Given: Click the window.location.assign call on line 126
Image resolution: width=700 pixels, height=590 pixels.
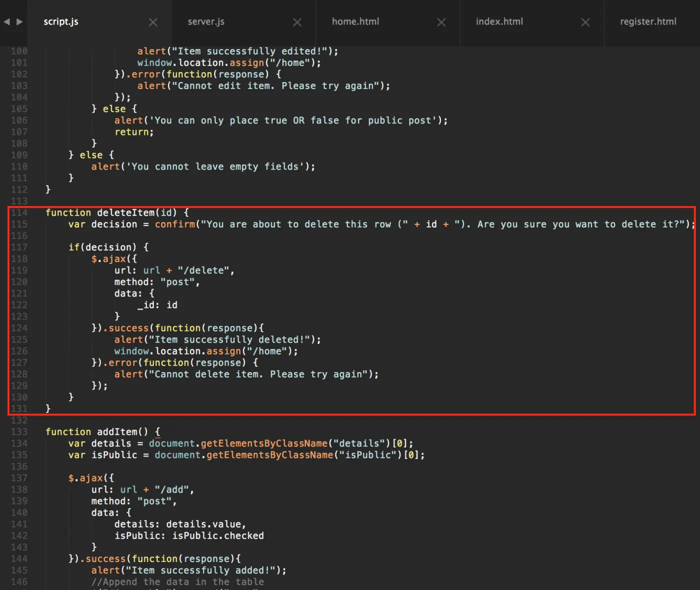Looking at the screenshot, I should point(177,351).
